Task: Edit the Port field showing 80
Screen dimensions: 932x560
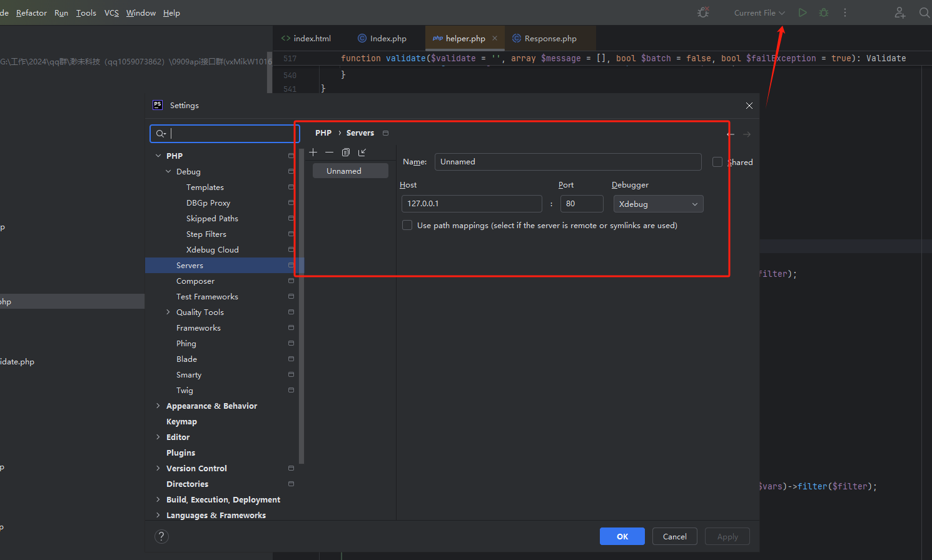Action: 582,204
